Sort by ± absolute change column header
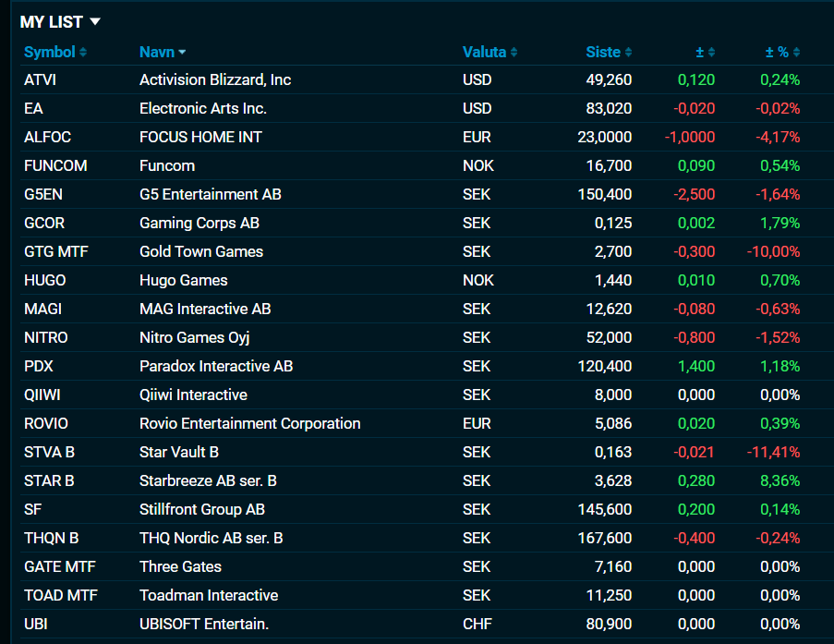Image resolution: width=834 pixels, height=644 pixels. coord(706,52)
